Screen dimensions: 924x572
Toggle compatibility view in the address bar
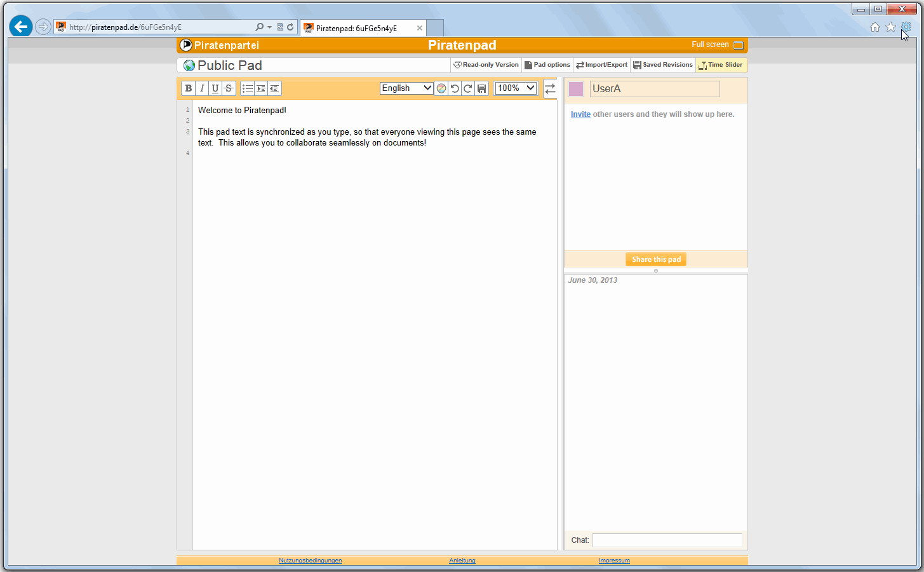click(280, 27)
